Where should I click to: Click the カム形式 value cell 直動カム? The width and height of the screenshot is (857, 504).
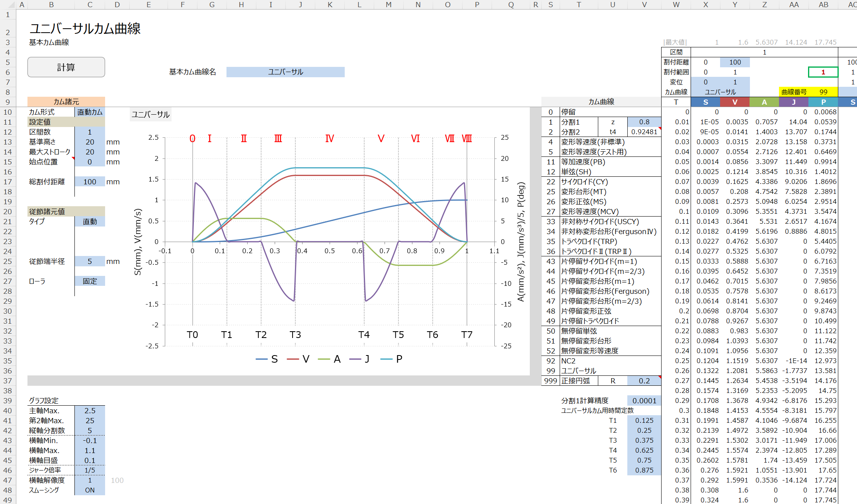90,112
